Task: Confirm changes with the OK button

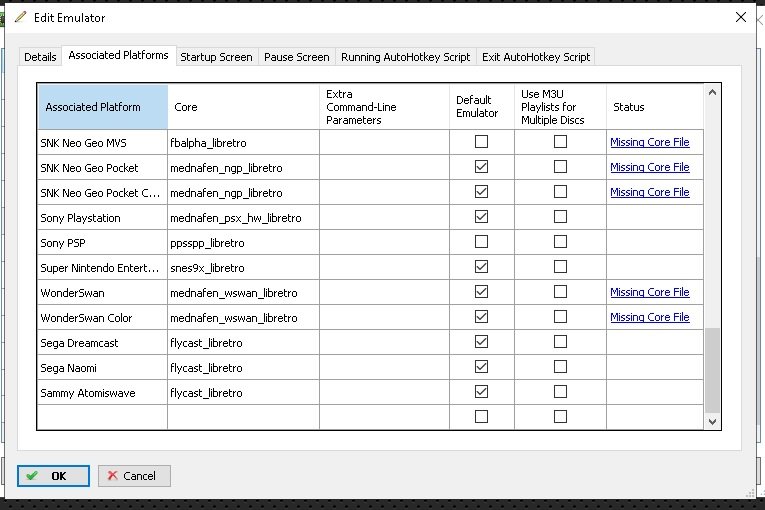Action: (x=53, y=476)
